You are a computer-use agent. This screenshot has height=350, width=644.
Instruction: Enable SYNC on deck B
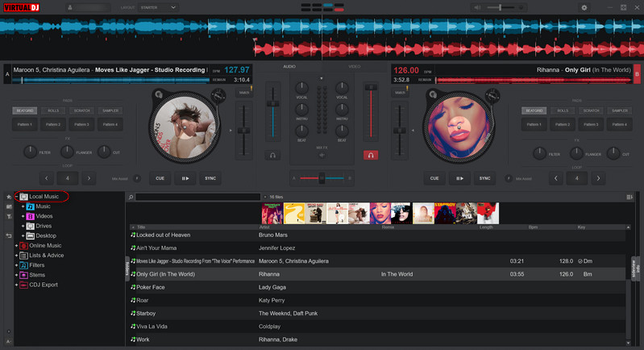(484, 178)
